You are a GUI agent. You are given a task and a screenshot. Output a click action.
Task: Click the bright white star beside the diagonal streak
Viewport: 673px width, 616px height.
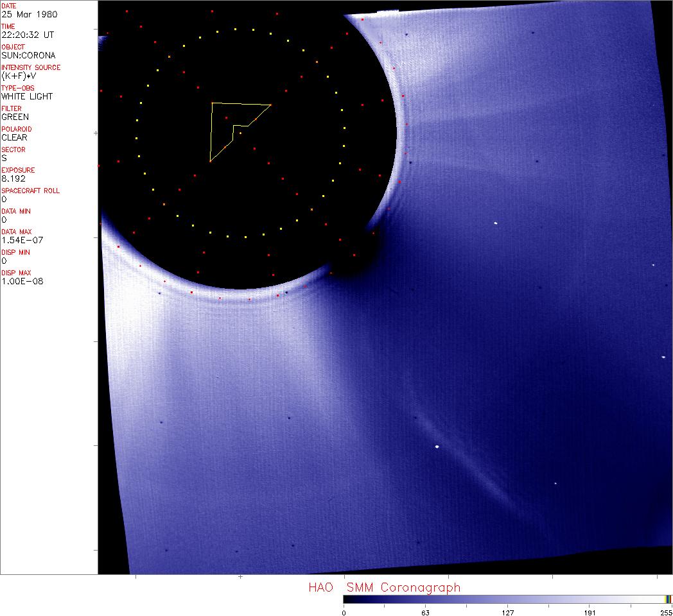point(437,447)
